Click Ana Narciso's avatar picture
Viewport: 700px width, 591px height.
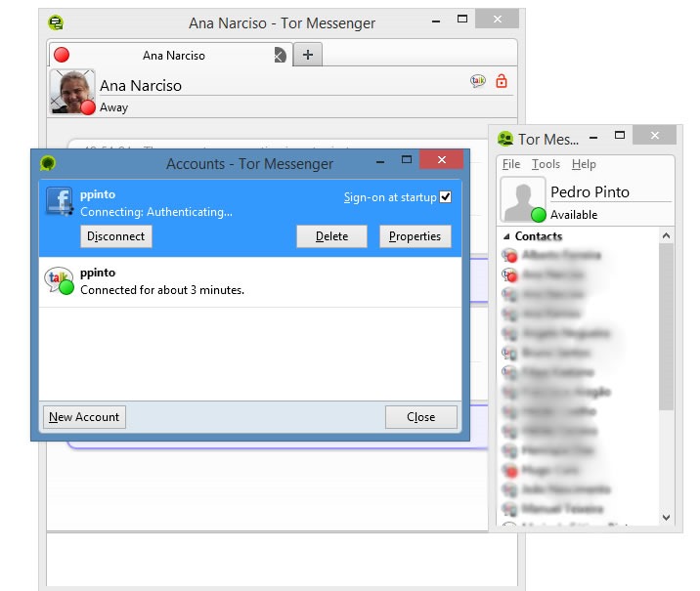pyautogui.click(x=71, y=92)
